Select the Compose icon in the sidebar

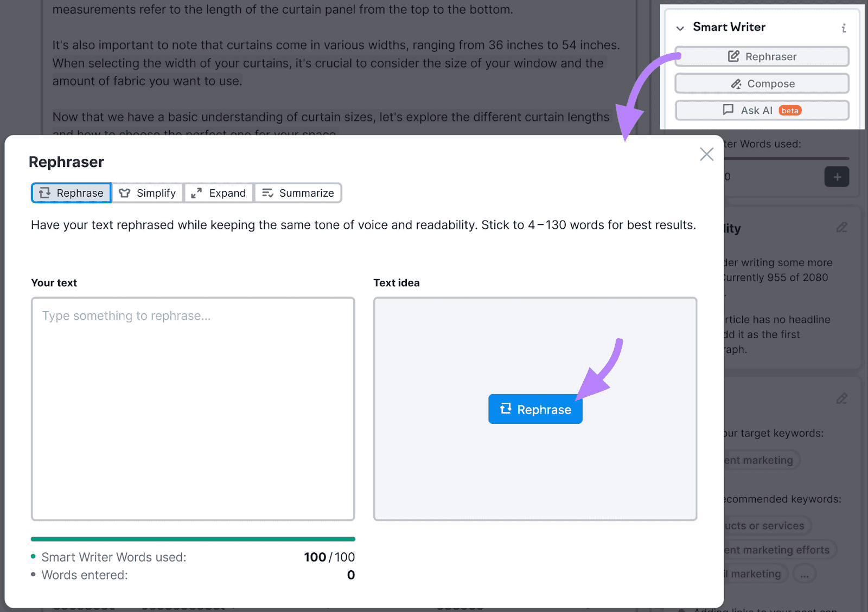736,83
